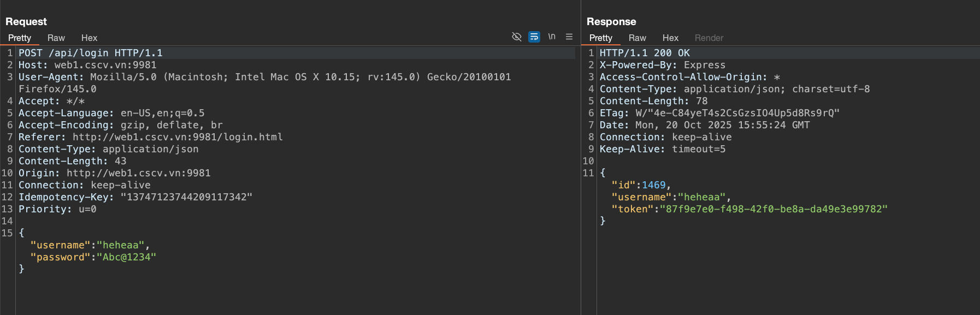
Task: Switch to the Response Render tab
Action: (x=709, y=38)
